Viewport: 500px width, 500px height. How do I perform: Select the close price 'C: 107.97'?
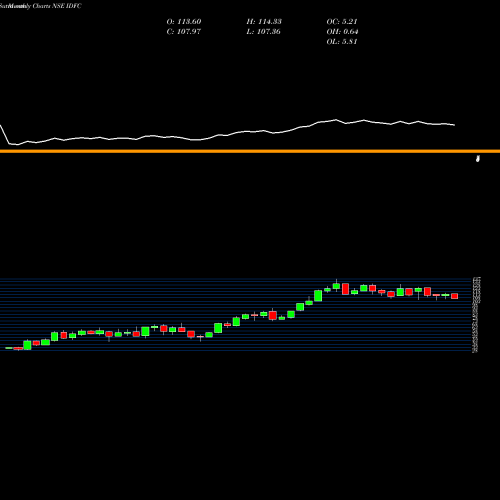[184, 32]
